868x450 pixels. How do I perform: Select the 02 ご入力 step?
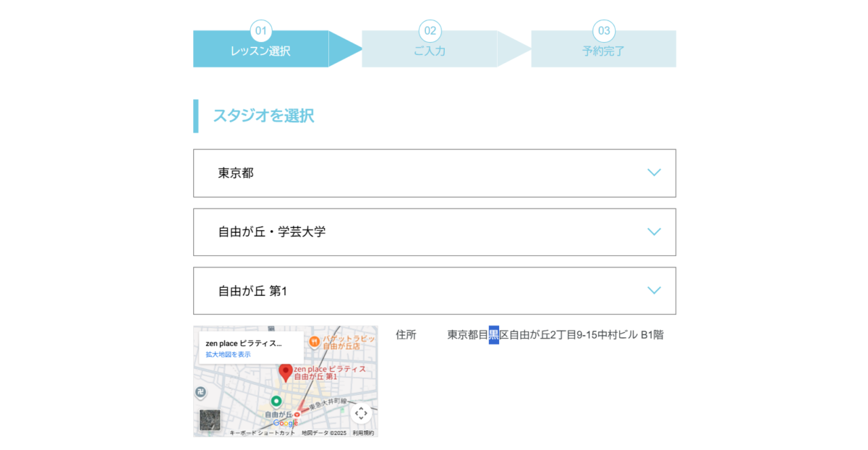(431, 30)
